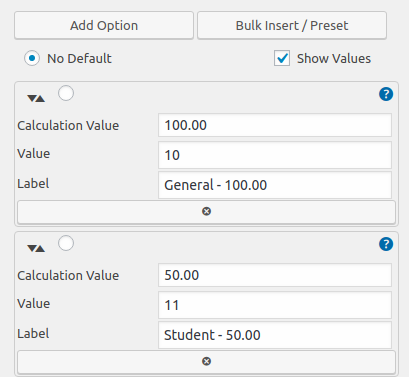The height and width of the screenshot is (377, 409).
Task: Click the Add Option button
Action: coord(104,25)
